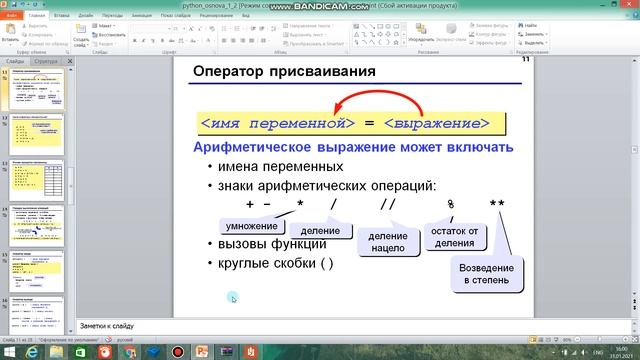Start slideshow from status bar view button
This screenshot has height=360, width=640.
point(556,340)
